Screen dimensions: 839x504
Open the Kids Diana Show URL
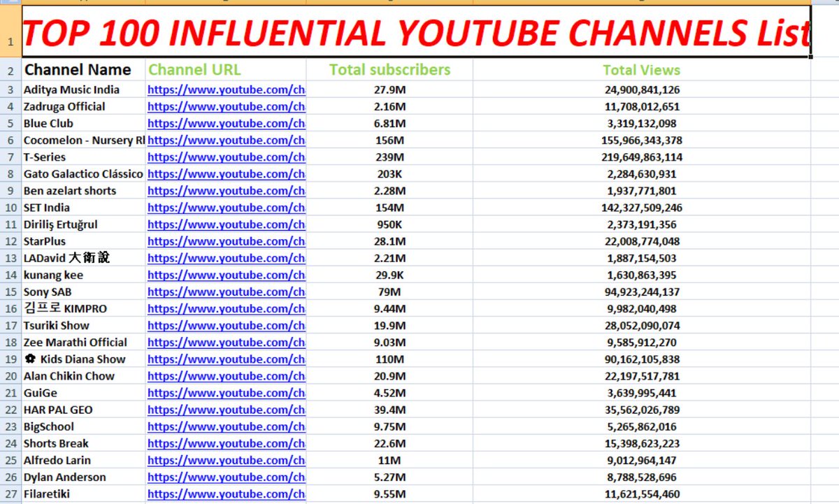pyautogui.click(x=227, y=359)
